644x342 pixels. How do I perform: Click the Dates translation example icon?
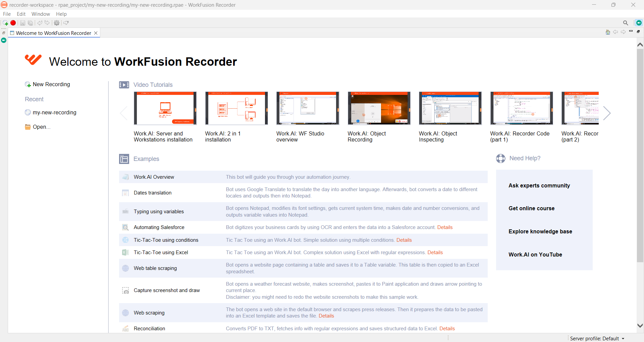(x=125, y=193)
